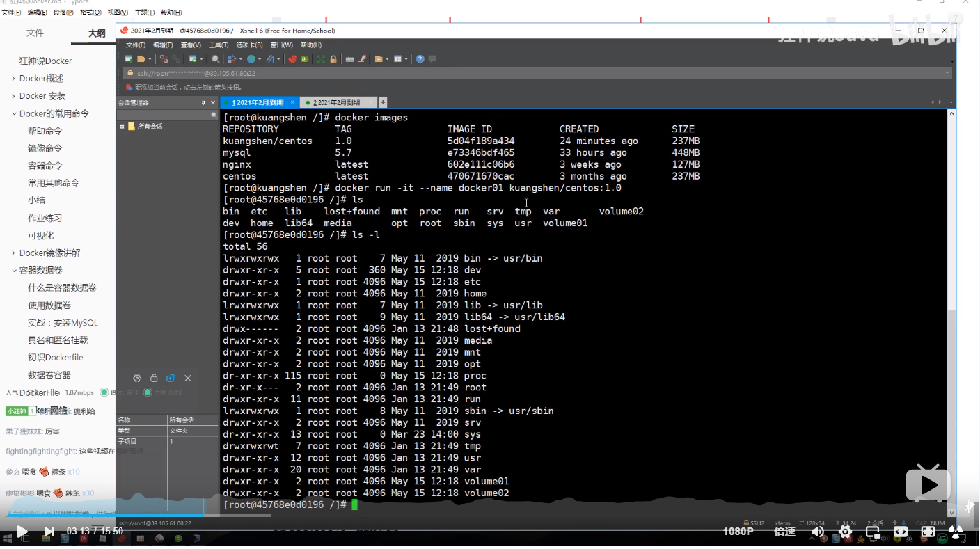
Task: Click the X icon in floating overlay
Action: 188,379
